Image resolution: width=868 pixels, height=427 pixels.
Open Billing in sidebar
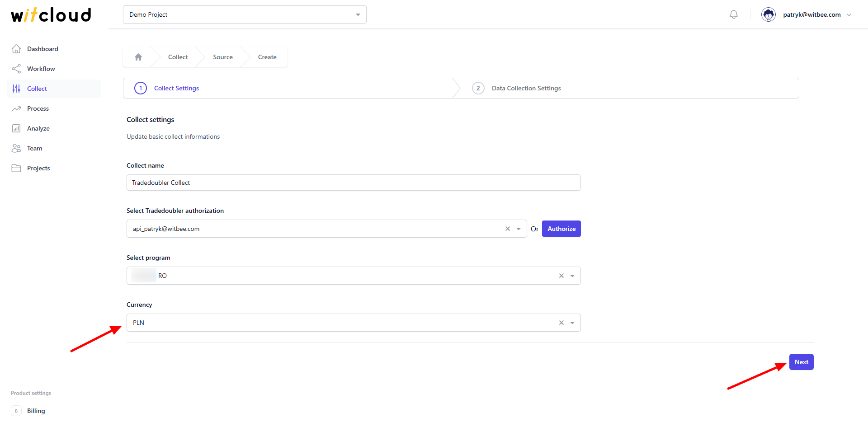[54, 411]
